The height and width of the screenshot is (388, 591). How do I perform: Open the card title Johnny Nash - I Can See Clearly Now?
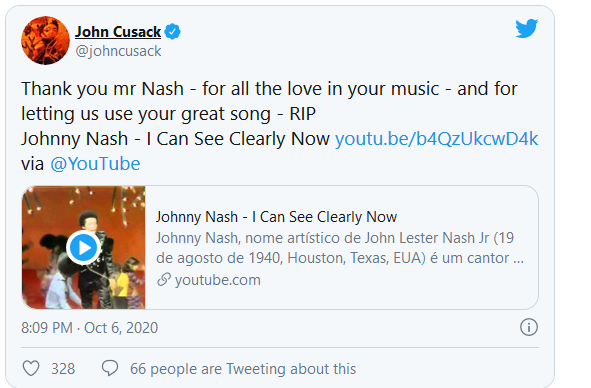point(276,217)
